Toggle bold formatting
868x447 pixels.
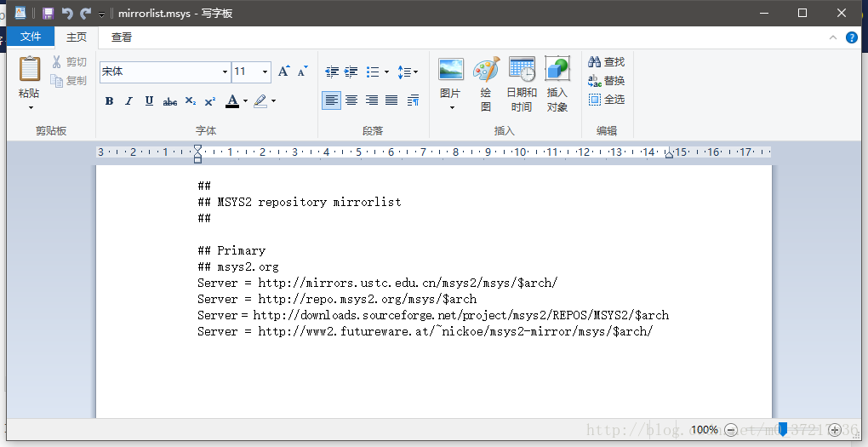click(109, 100)
